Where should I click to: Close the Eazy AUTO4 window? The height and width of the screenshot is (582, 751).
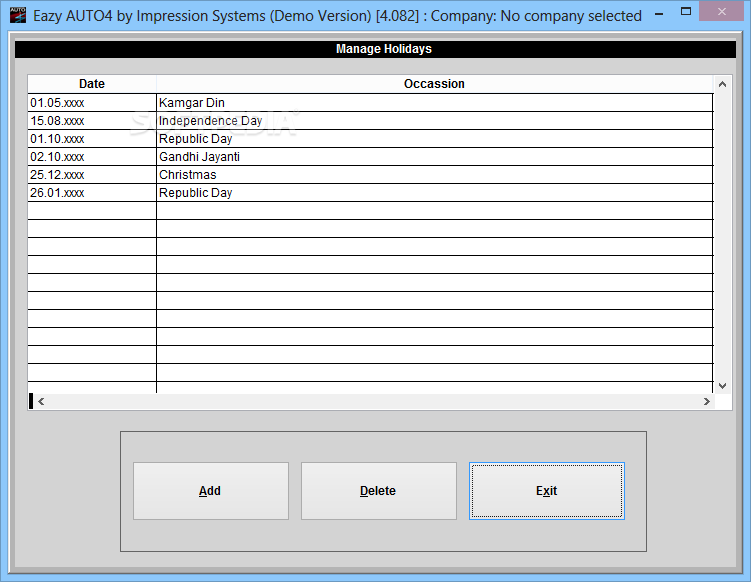point(721,11)
